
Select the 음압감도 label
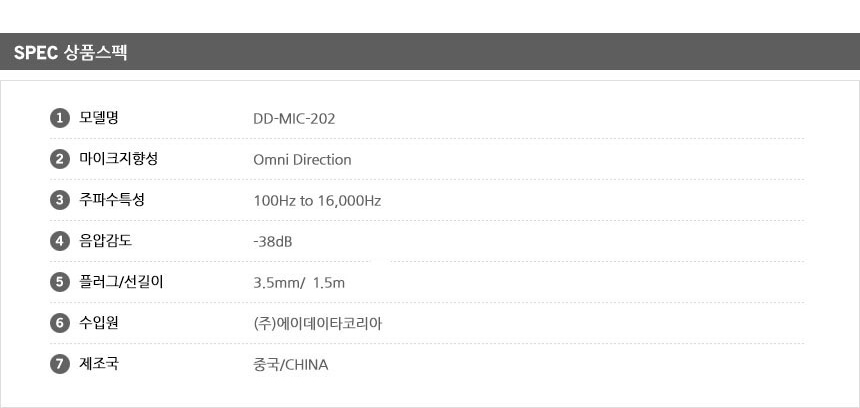[x=105, y=241]
